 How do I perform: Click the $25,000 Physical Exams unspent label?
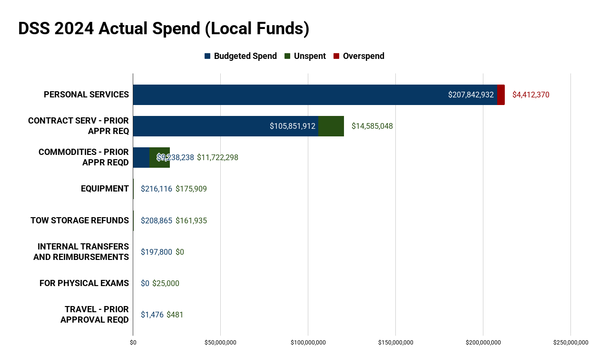[x=166, y=283]
